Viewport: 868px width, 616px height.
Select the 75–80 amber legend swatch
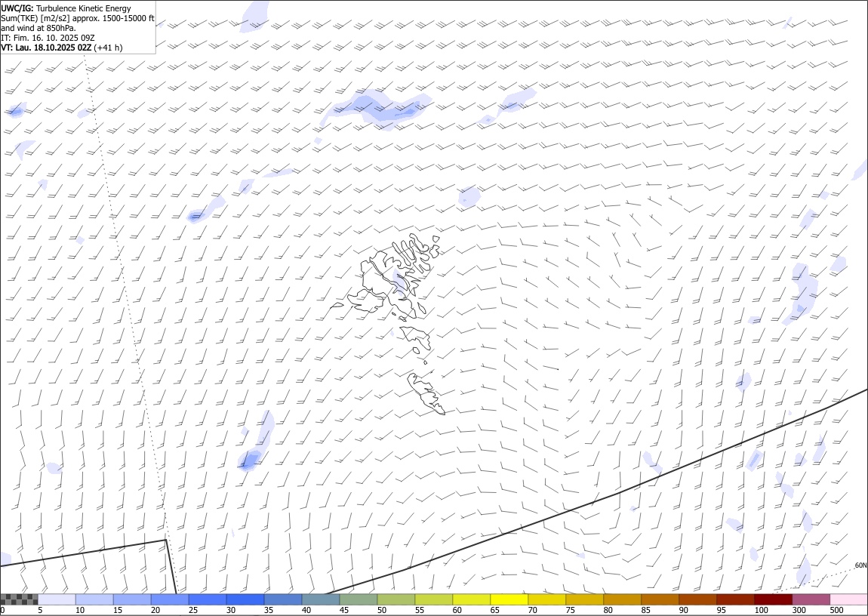tap(584, 599)
